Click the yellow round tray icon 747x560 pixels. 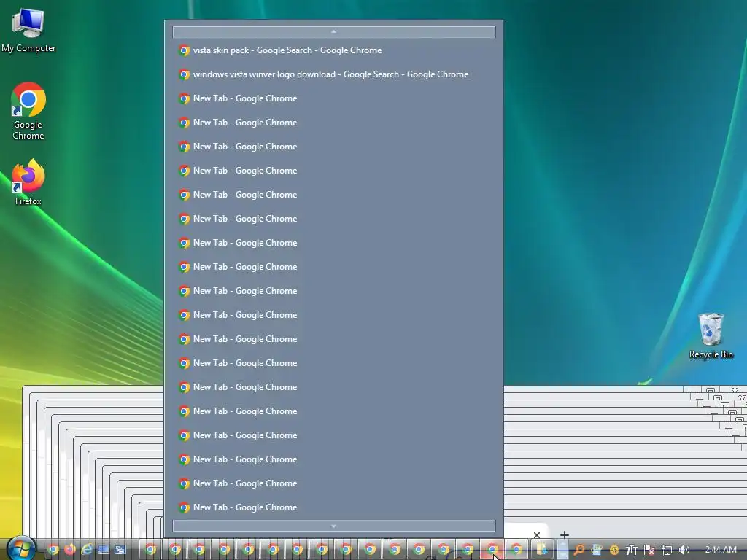tap(614, 550)
